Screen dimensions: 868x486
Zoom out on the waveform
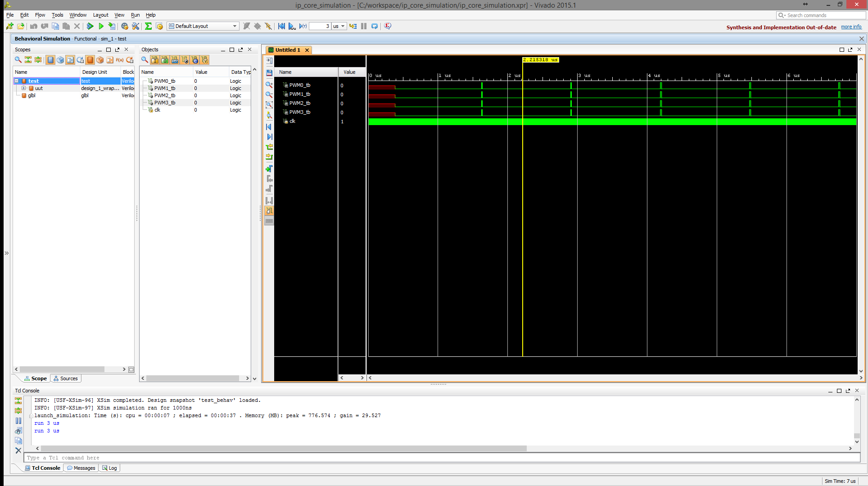(269, 94)
